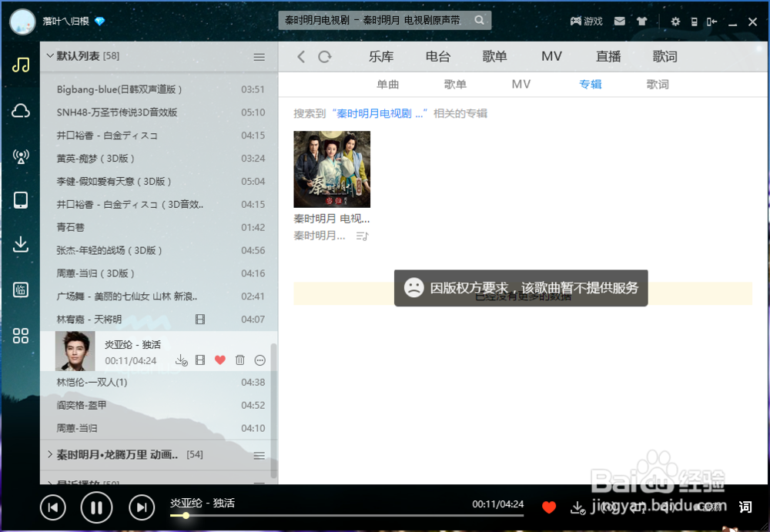The width and height of the screenshot is (770, 532).
Task: Open MV for 炎亚纶 - 独活 row
Action: pyautogui.click(x=200, y=360)
